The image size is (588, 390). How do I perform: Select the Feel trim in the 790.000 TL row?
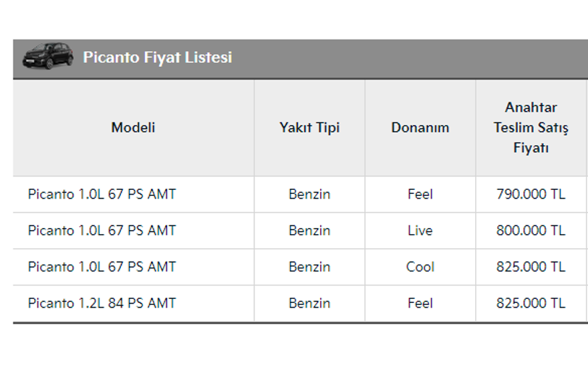pos(420,195)
